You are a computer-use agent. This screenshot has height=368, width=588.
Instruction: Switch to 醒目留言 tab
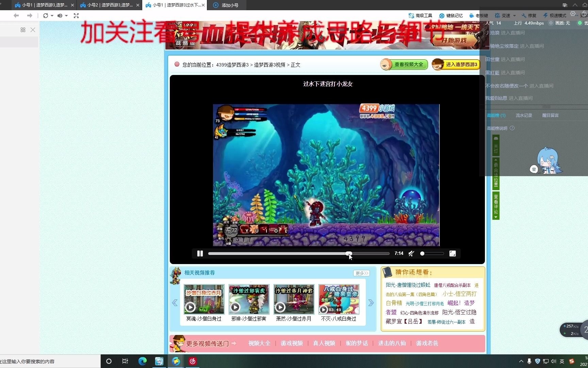550,116
